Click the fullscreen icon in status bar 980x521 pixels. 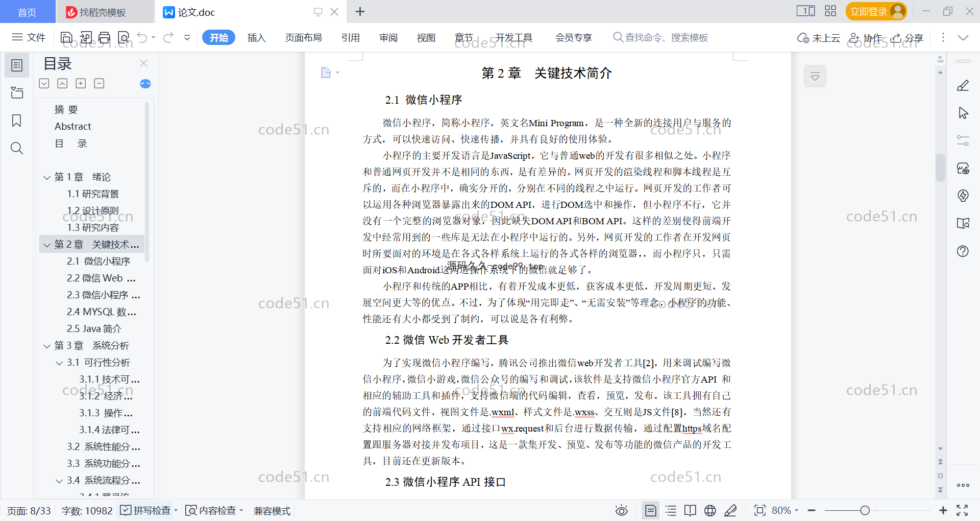962,510
